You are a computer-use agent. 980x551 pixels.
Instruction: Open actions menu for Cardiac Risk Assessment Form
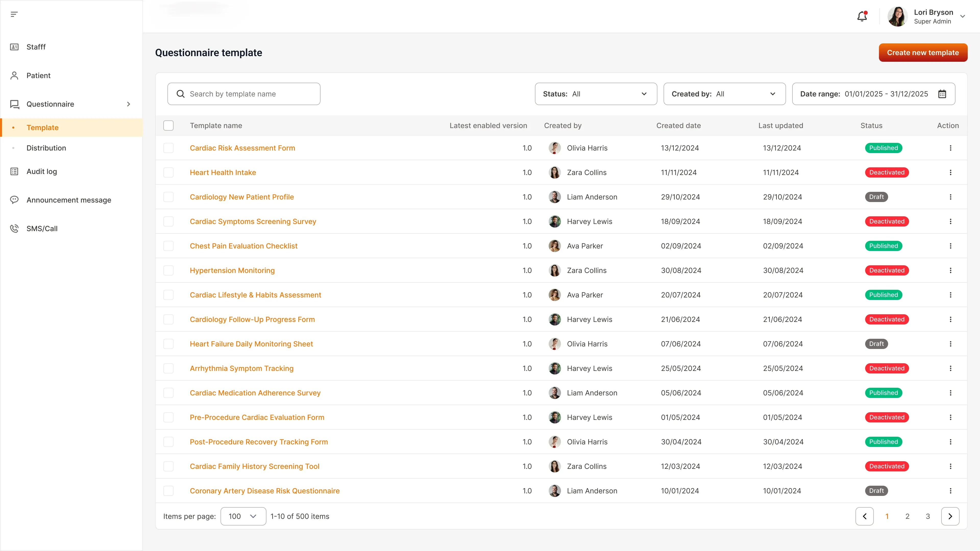950,148
